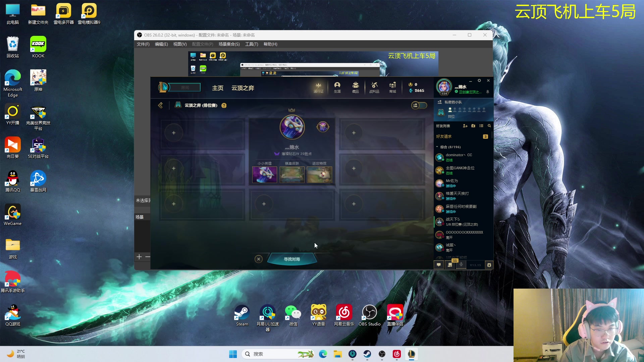The height and width of the screenshot is (362, 644).
Task: Open the 藏品 collection icon
Action: point(356,87)
